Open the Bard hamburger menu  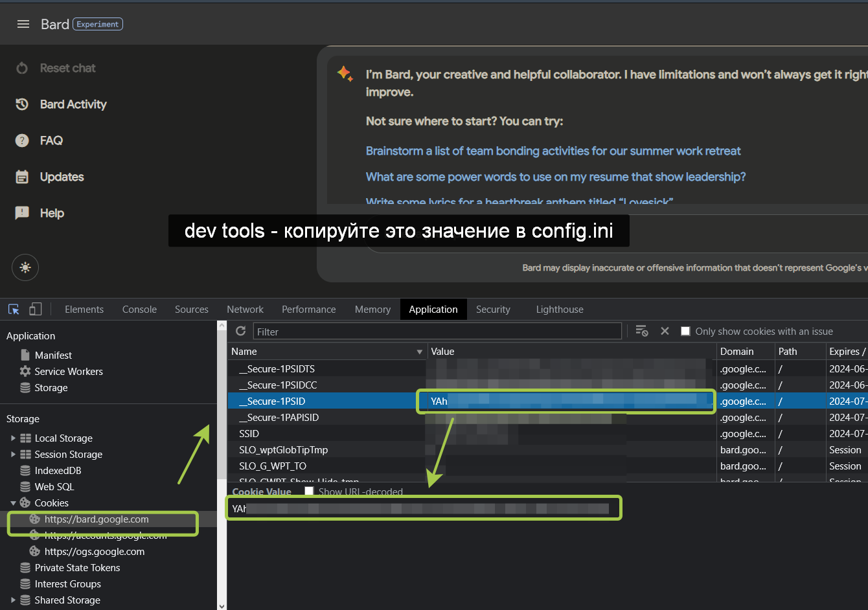pos(23,23)
